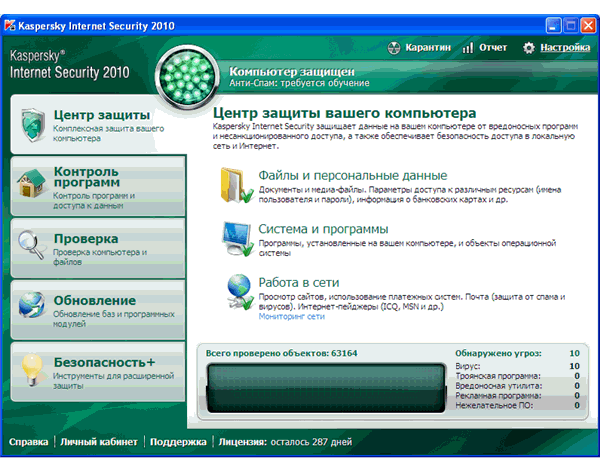600x470 pixels.
Task: Click the Вирус row label
Action: tap(468, 366)
